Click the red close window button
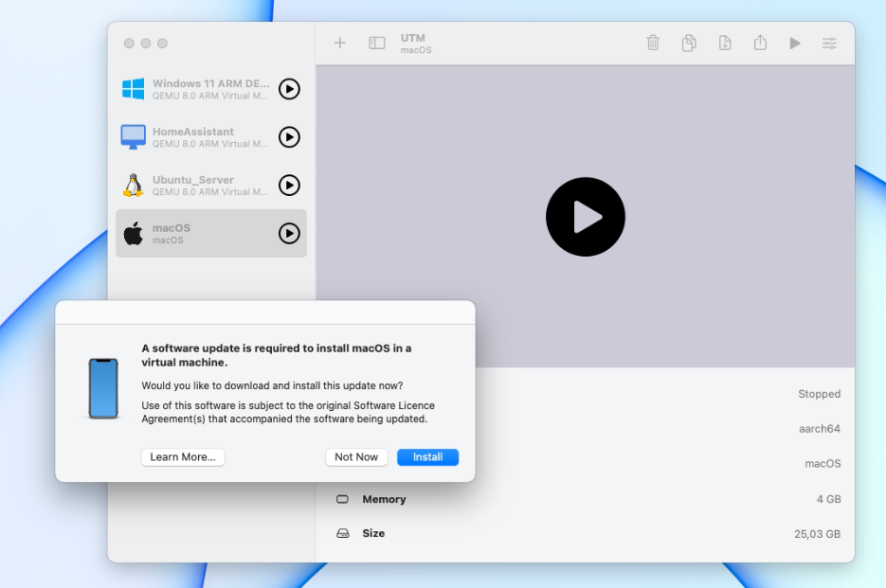Screen dimensions: 886x588 [x=129, y=44]
